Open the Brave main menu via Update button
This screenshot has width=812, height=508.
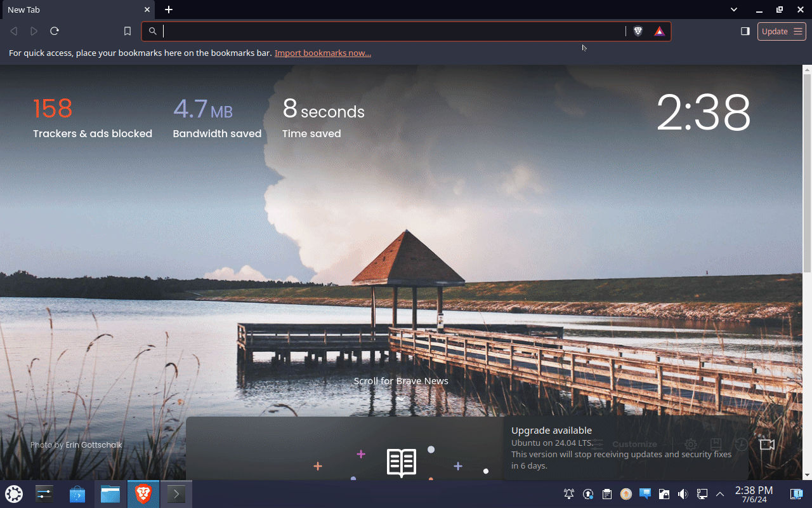coord(781,31)
